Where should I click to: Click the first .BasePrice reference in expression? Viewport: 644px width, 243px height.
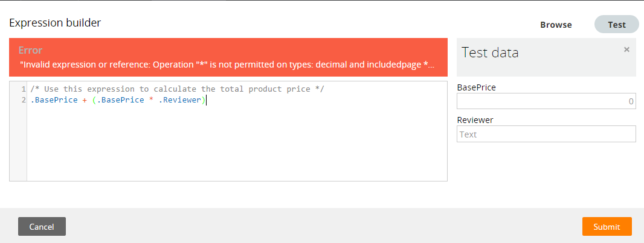tap(54, 100)
